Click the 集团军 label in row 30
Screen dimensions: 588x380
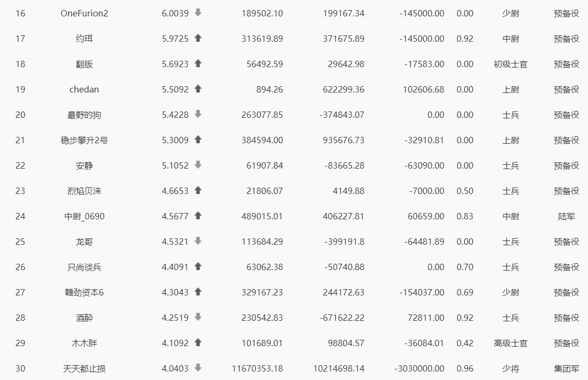[x=566, y=369]
